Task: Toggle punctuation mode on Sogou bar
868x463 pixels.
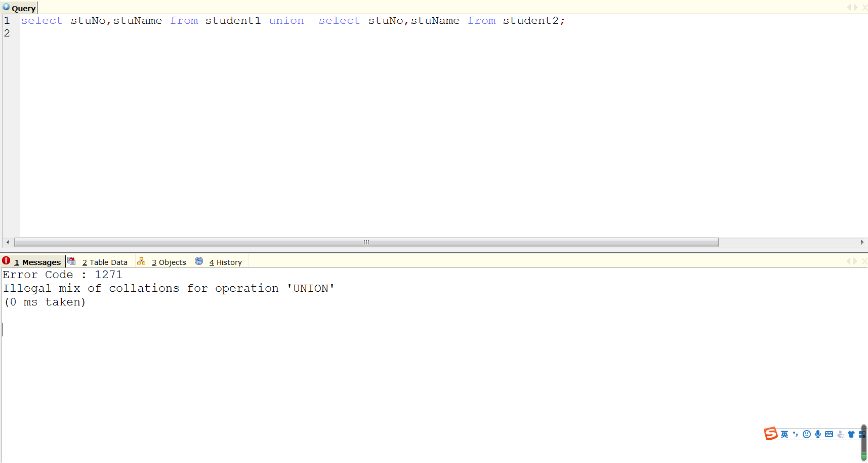Action: tap(795, 434)
